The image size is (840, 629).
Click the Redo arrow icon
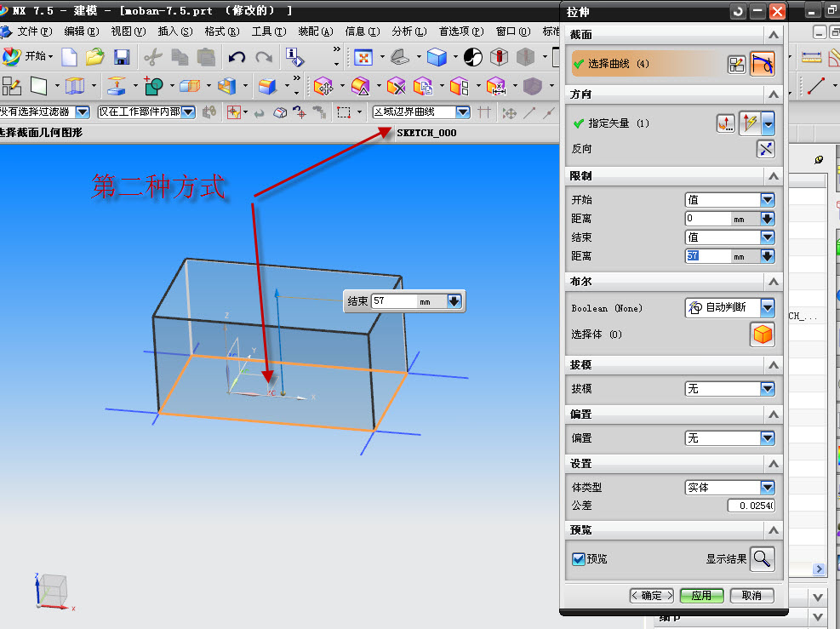[264, 57]
